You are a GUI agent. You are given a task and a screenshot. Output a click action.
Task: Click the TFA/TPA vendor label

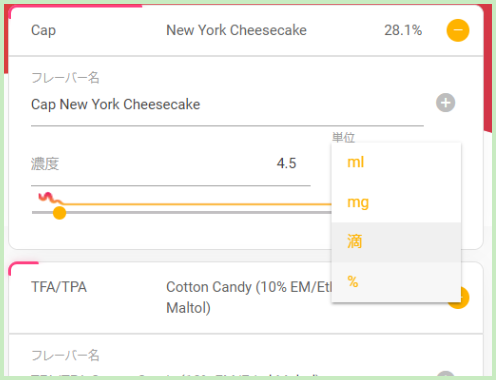click(x=59, y=287)
